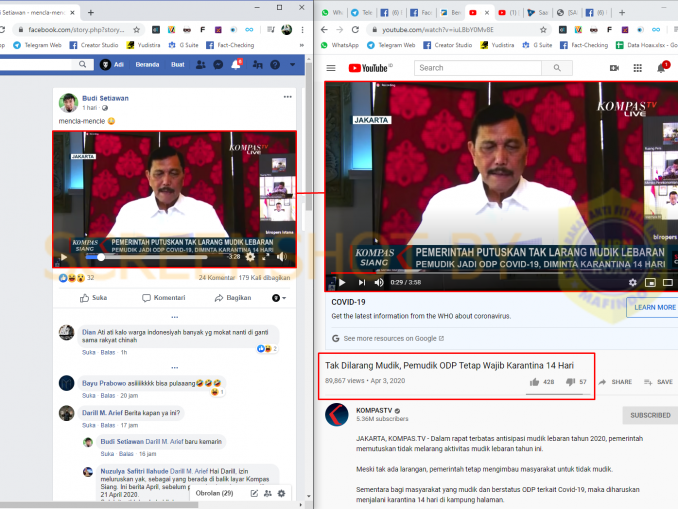
Task: Open Chrome menu in Facebook window
Action: [x=302, y=30]
